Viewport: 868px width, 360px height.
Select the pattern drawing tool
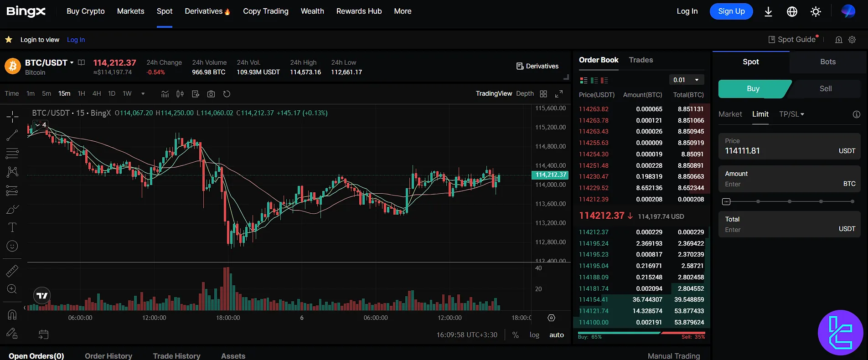point(12,172)
